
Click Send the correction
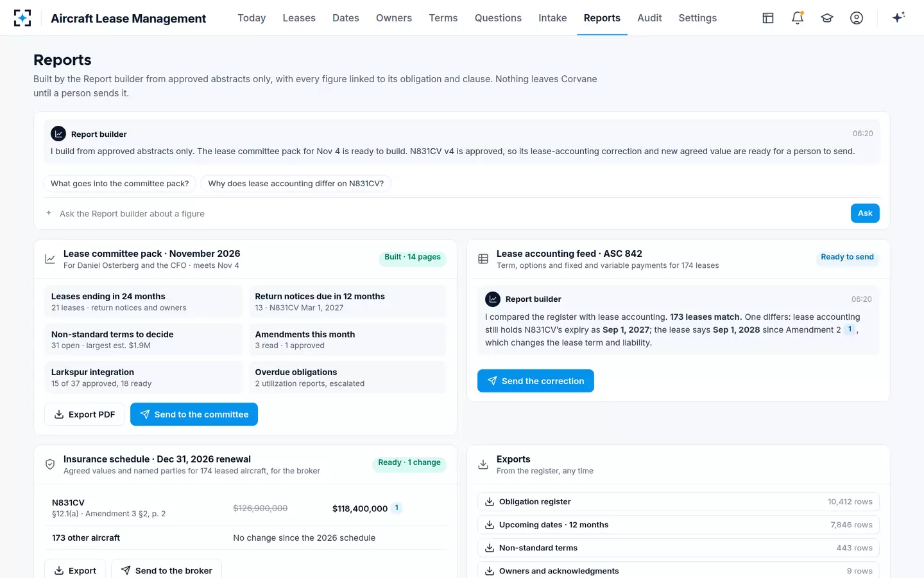[536, 381]
